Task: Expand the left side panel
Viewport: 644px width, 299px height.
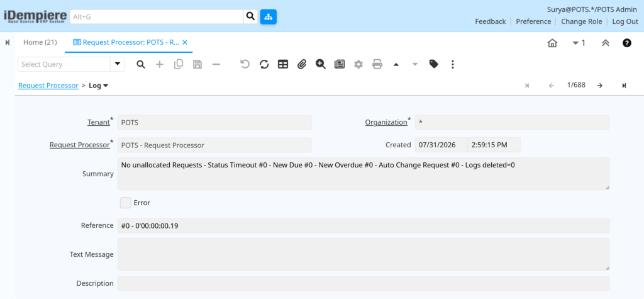Action: tap(8, 42)
